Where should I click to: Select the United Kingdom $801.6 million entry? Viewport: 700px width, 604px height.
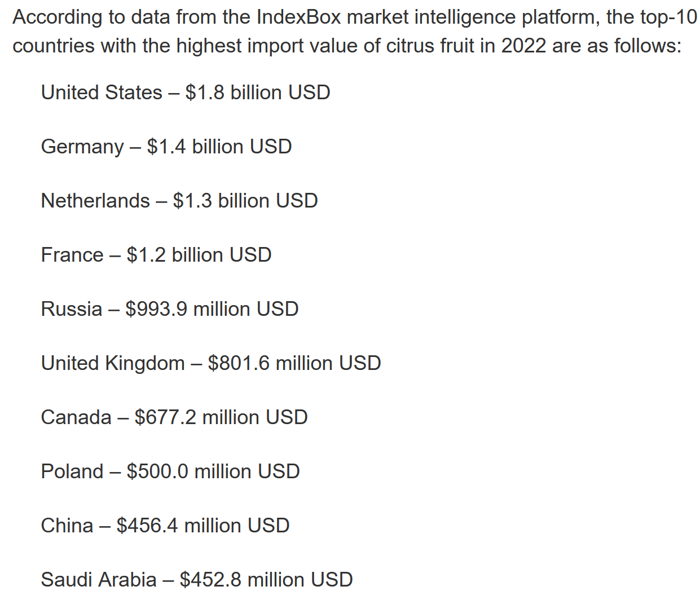(x=211, y=363)
